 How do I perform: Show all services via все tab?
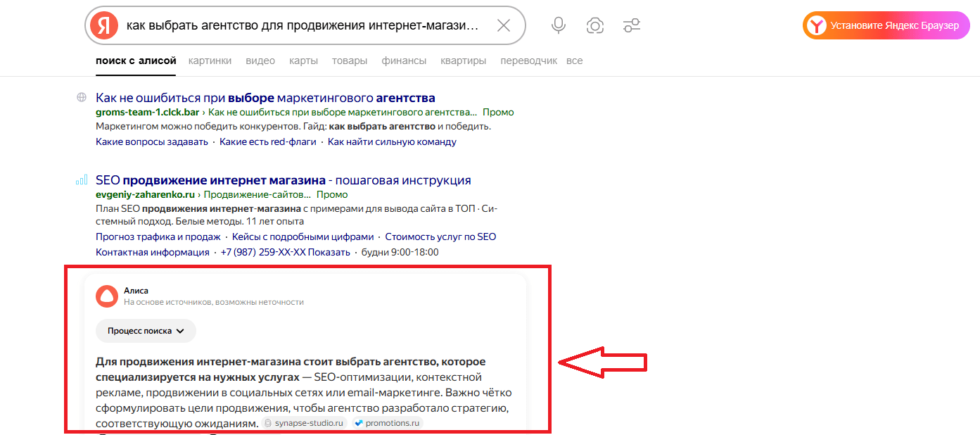click(x=574, y=61)
